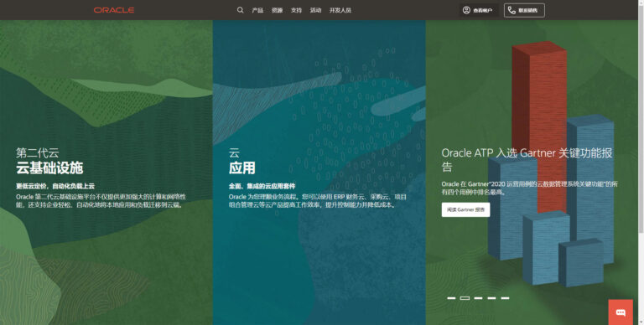Select the fourth carousel slide indicator
644x325 pixels.
coord(491,298)
